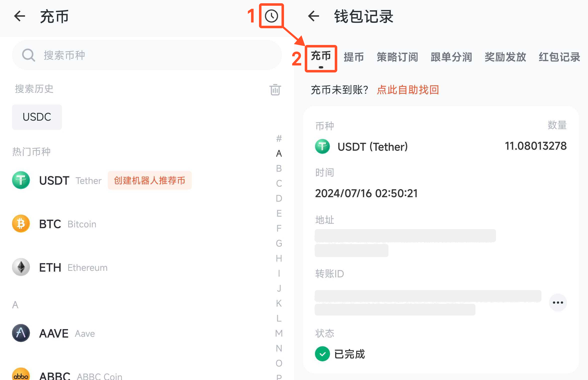Click the amount 11.08013278
The height and width of the screenshot is (380, 588).
(x=535, y=146)
